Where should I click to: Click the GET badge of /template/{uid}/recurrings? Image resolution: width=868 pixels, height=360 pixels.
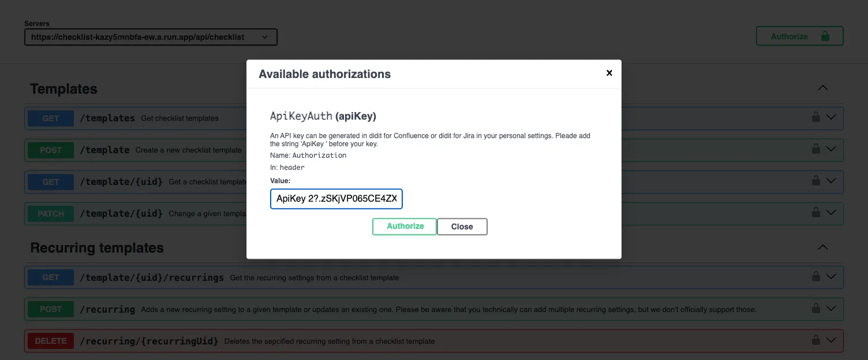(x=51, y=277)
